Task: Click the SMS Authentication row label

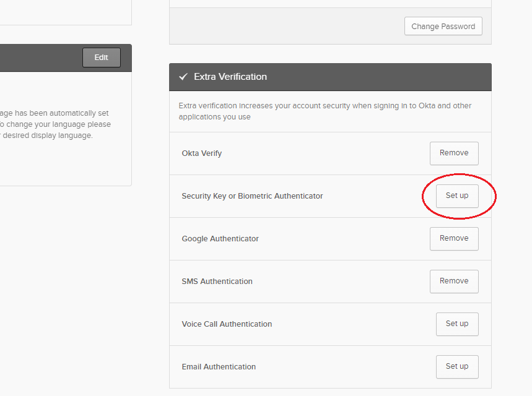Action: tap(217, 282)
